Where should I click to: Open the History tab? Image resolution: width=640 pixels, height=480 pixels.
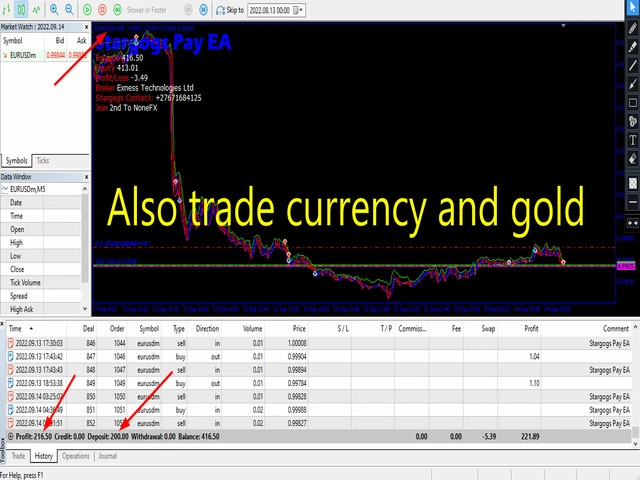point(44,455)
